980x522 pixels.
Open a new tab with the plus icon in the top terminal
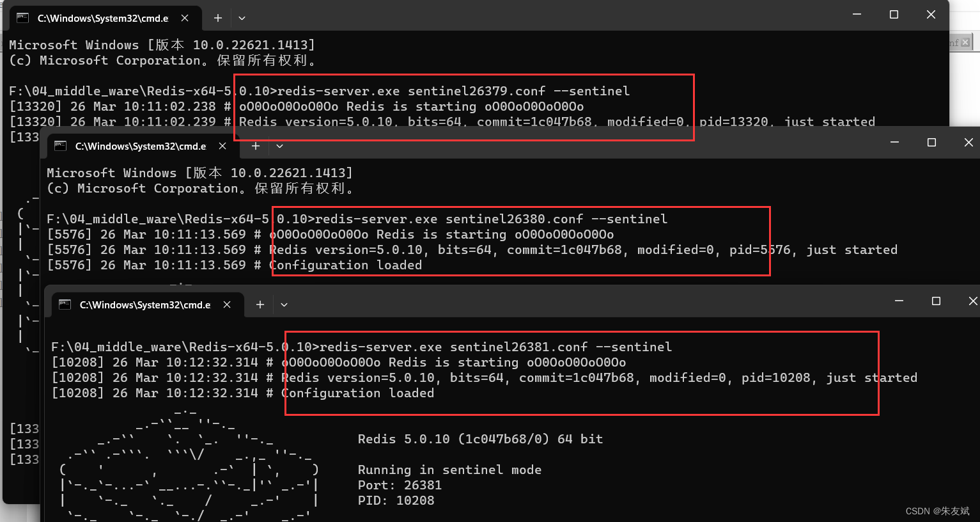coord(217,18)
